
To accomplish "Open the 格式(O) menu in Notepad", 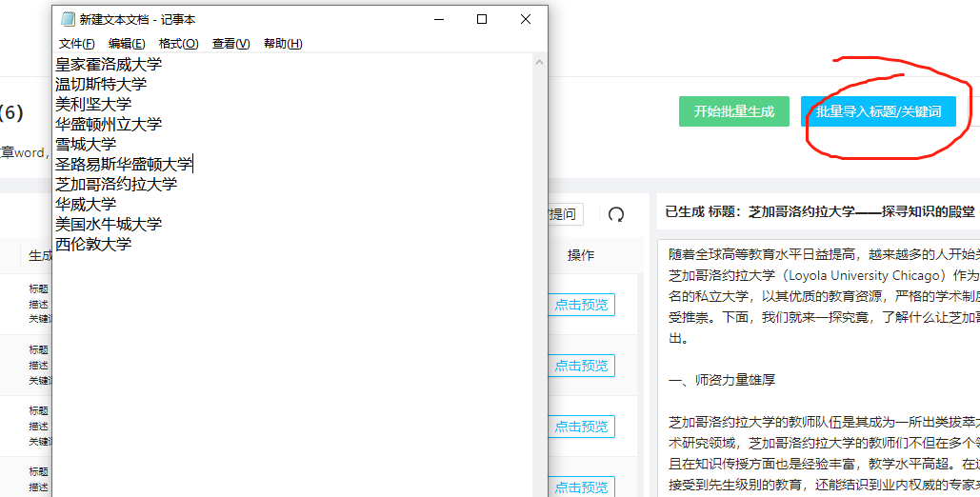I will pos(178,43).
